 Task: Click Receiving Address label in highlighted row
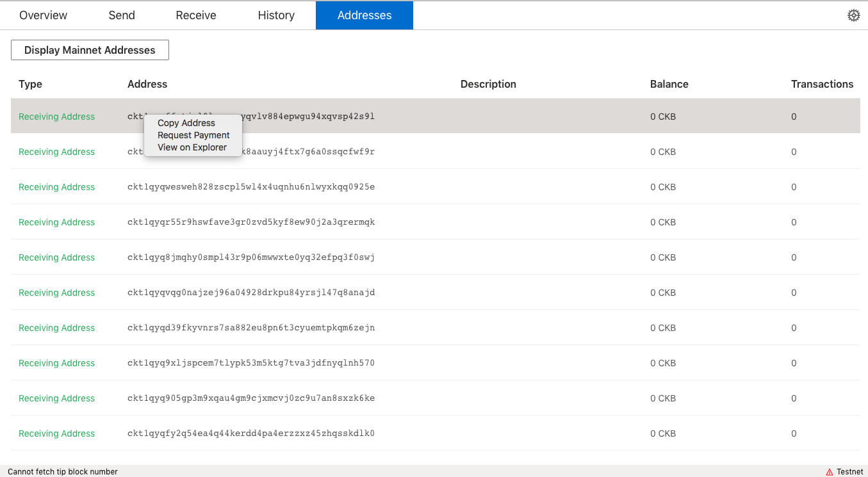click(x=56, y=117)
